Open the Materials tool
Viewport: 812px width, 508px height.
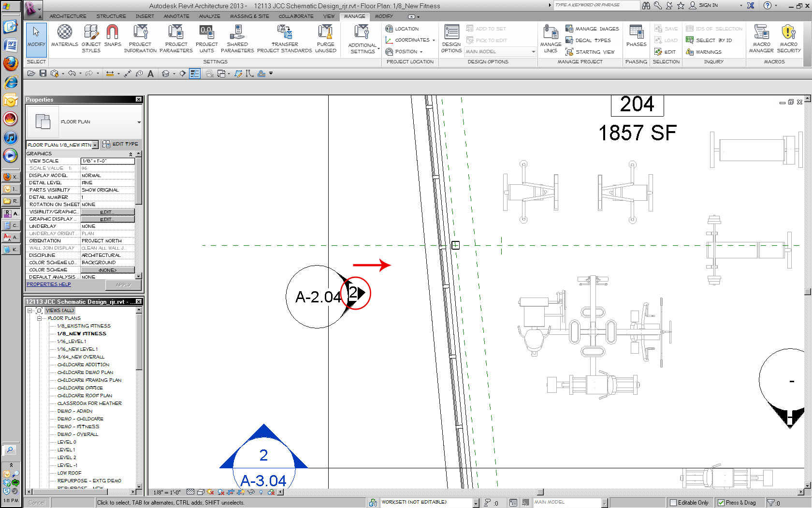point(64,36)
